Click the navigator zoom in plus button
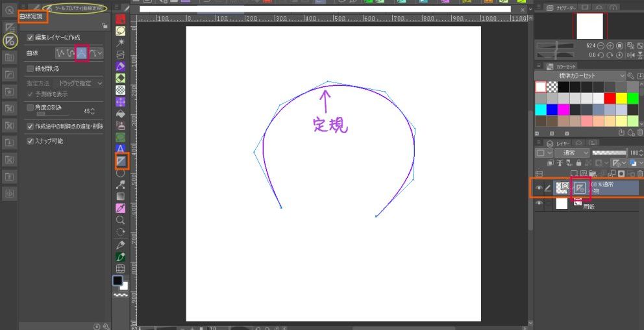This screenshot has width=644, height=330. point(610,45)
